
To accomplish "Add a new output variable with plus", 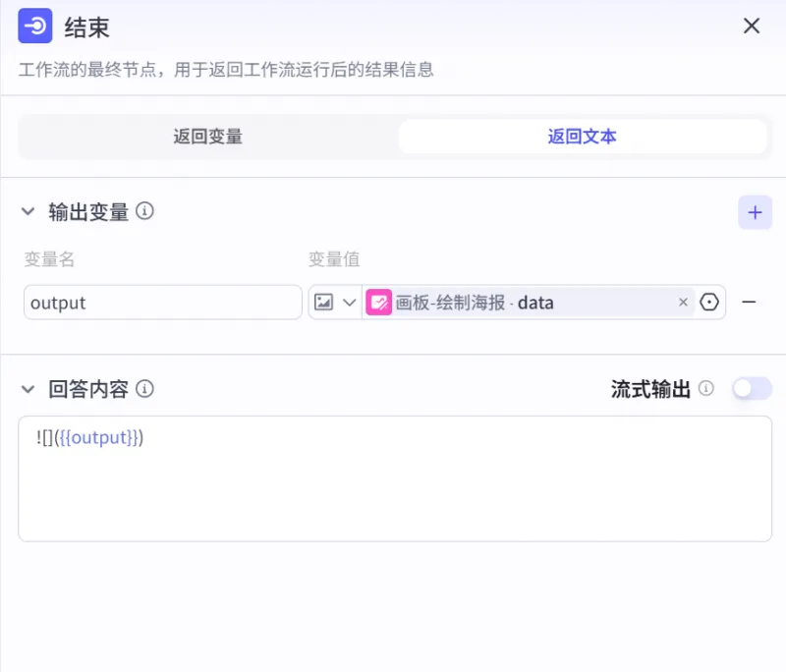I will click(755, 212).
